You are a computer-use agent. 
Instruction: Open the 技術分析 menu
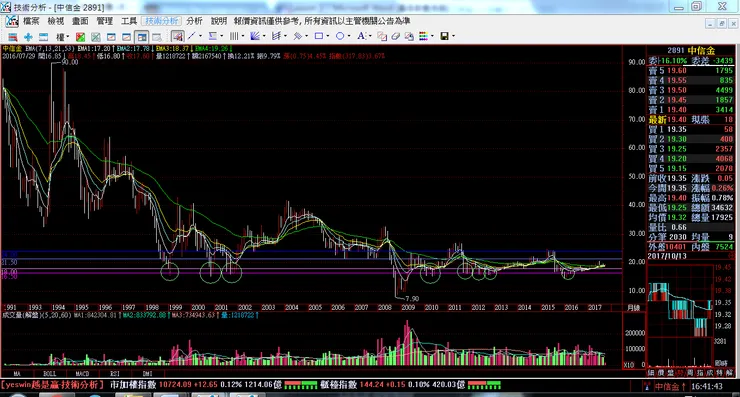coord(162,21)
